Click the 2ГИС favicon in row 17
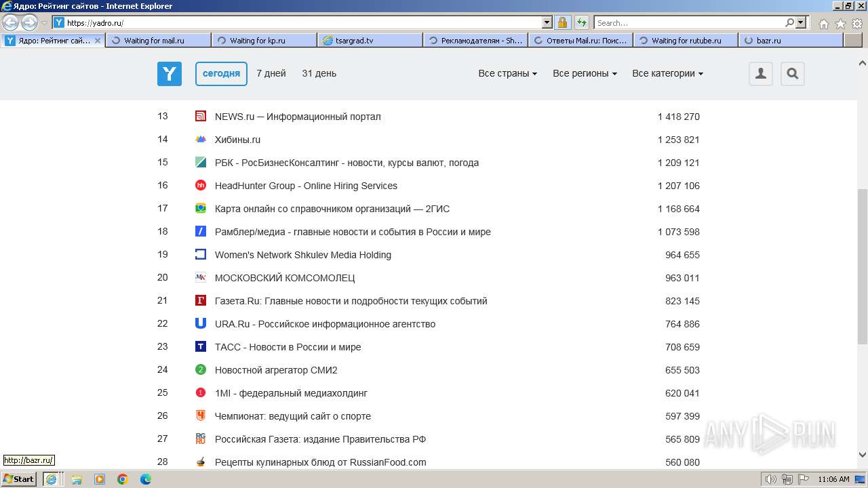This screenshot has height=488, width=868. pyautogui.click(x=201, y=209)
